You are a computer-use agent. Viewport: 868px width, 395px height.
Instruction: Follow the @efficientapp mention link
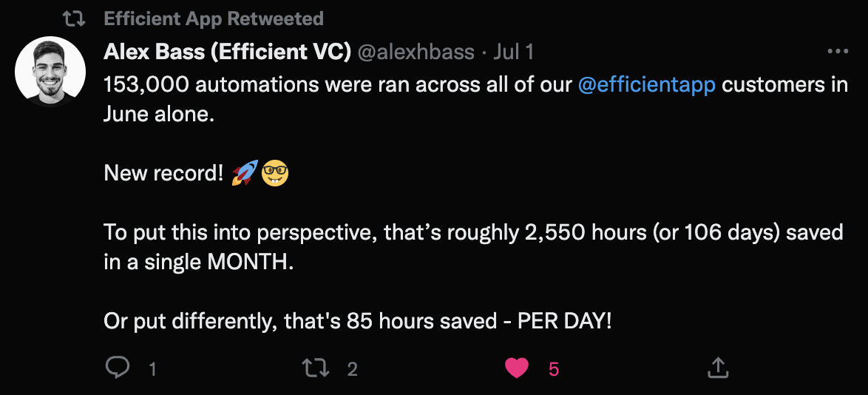click(647, 85)
